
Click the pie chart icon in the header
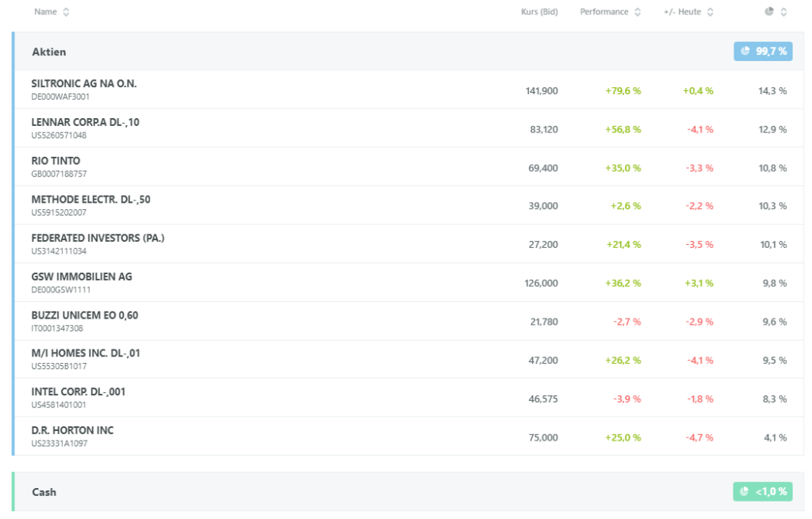(x=769, y=11)
